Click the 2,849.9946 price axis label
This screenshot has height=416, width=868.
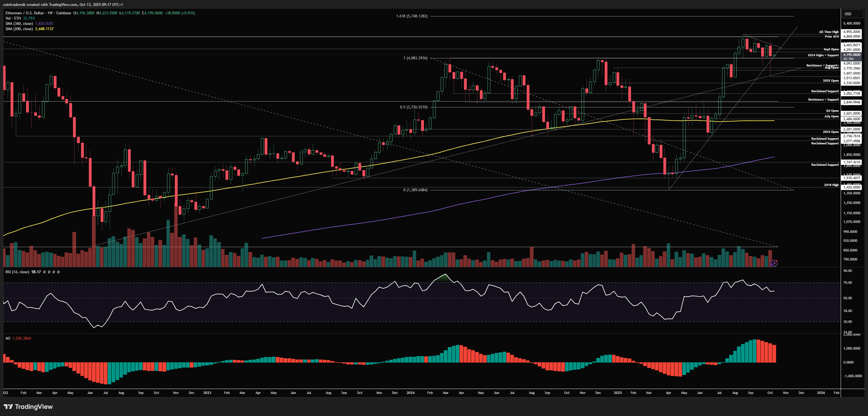pos(852,102)
